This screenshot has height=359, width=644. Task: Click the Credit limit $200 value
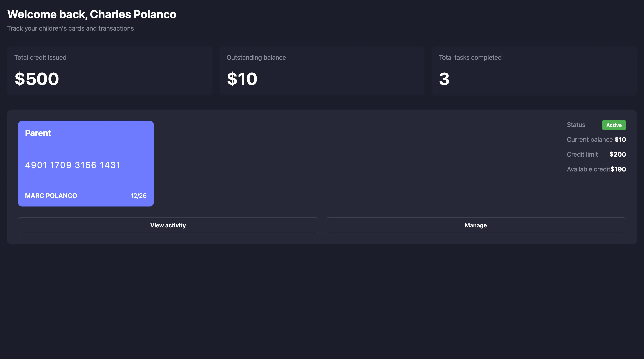618,154
